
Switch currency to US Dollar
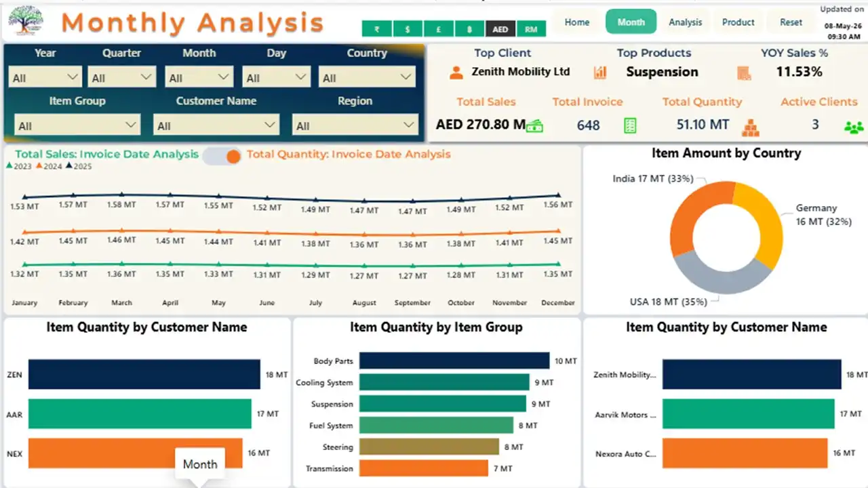click(x=408, y=29)
